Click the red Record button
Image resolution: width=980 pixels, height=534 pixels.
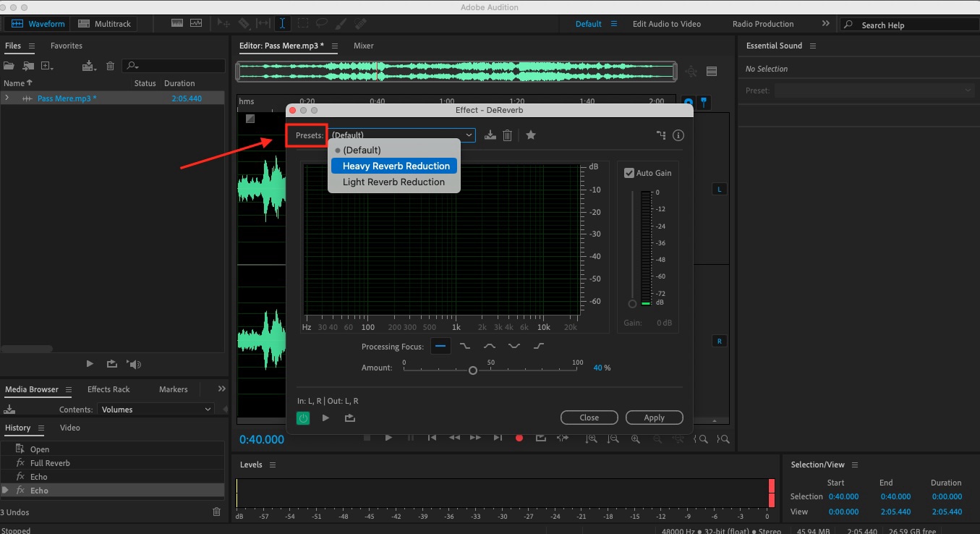click(519, 438)
